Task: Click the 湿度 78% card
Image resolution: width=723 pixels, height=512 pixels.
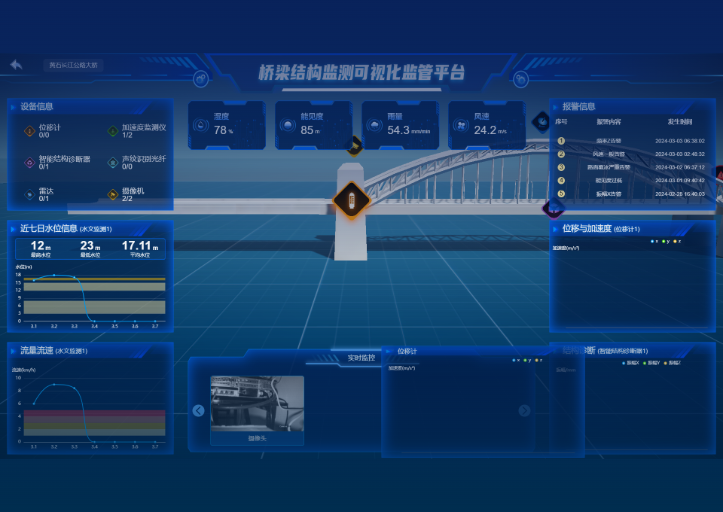Action: coord(227,125)
